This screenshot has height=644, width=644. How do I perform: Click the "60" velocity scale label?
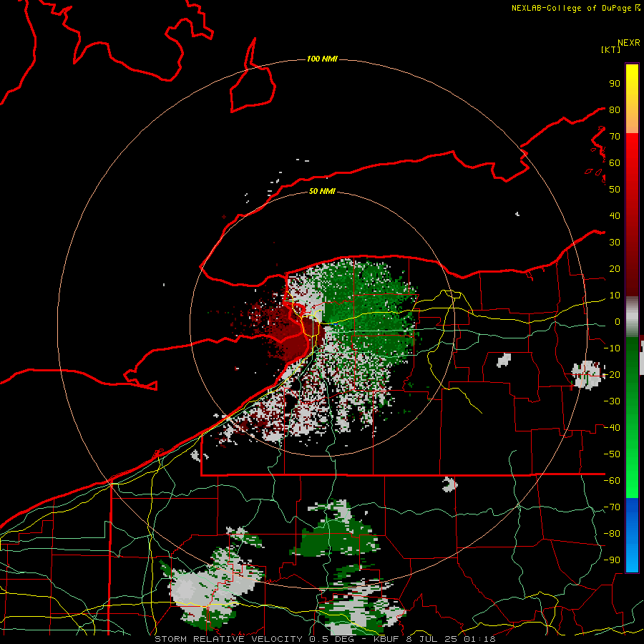[x=615, y=163]
